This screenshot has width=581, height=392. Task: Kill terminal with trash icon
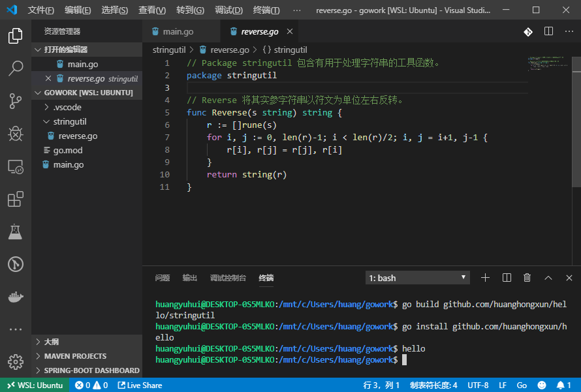coord(527,278)
